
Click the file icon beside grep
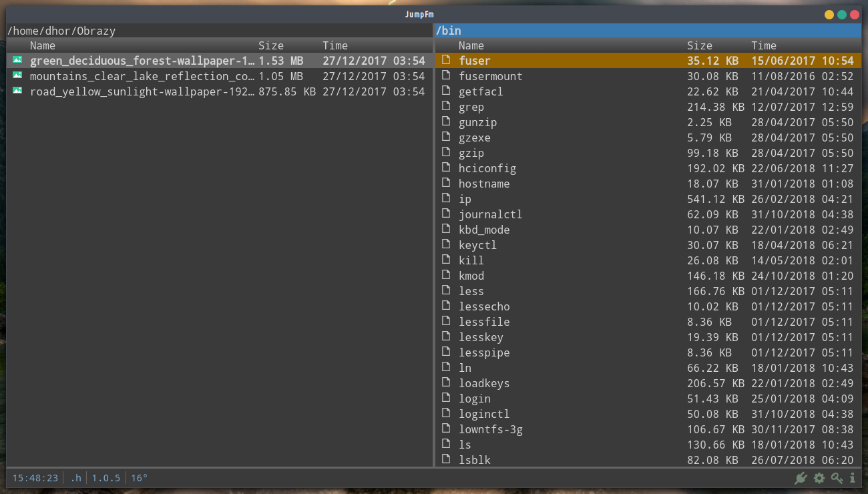click(x=446, y=106)
